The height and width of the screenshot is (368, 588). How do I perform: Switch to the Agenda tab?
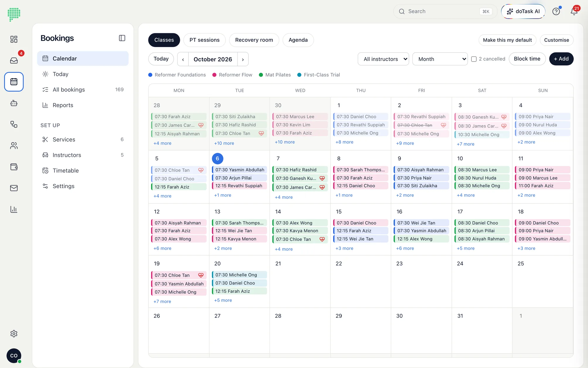[298, 40]
